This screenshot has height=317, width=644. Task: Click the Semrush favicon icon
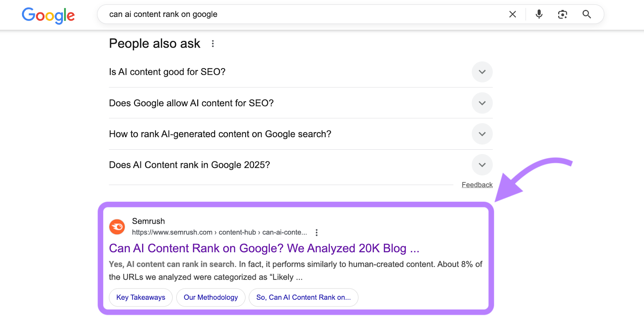[x=117, y=227]
